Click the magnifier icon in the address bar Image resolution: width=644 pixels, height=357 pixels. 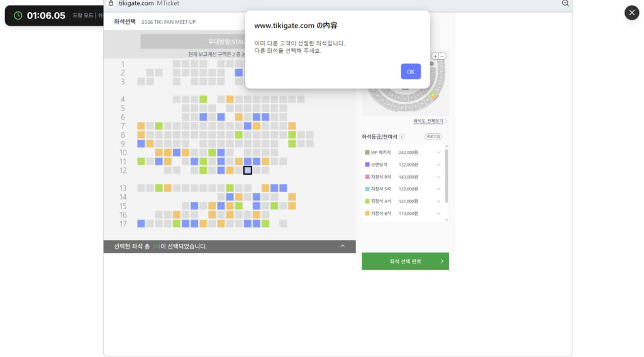point(565,3)
